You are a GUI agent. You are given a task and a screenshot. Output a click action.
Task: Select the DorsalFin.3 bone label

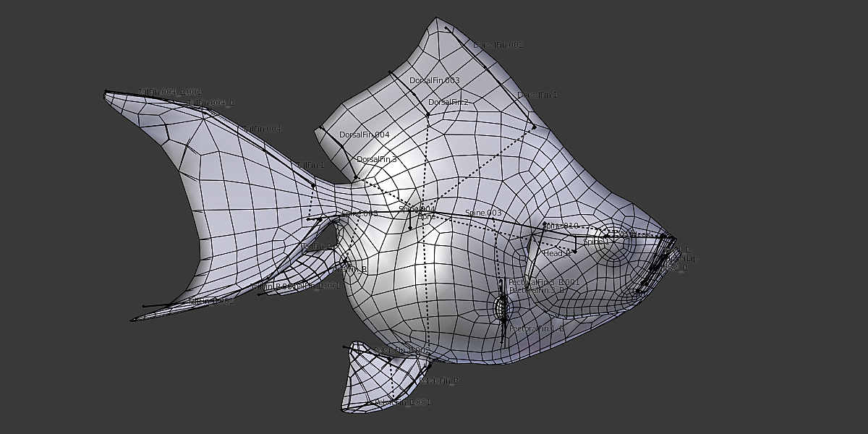pos(376,160)
